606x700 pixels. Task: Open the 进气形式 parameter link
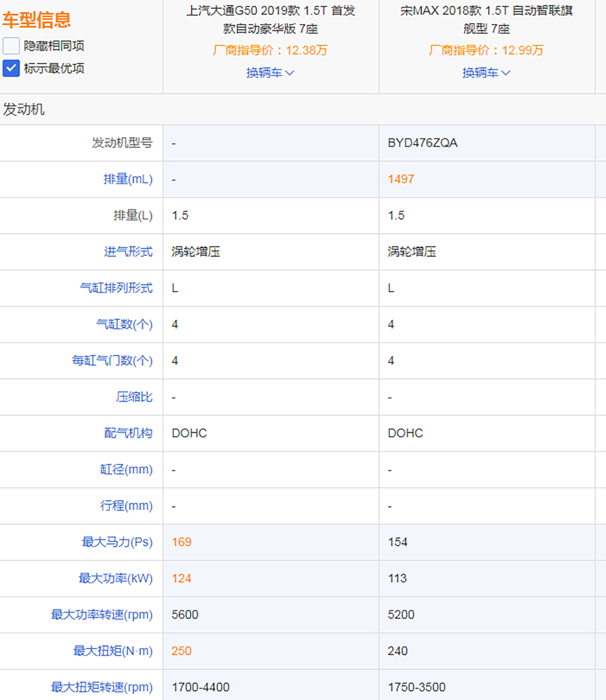coord(128,252)
